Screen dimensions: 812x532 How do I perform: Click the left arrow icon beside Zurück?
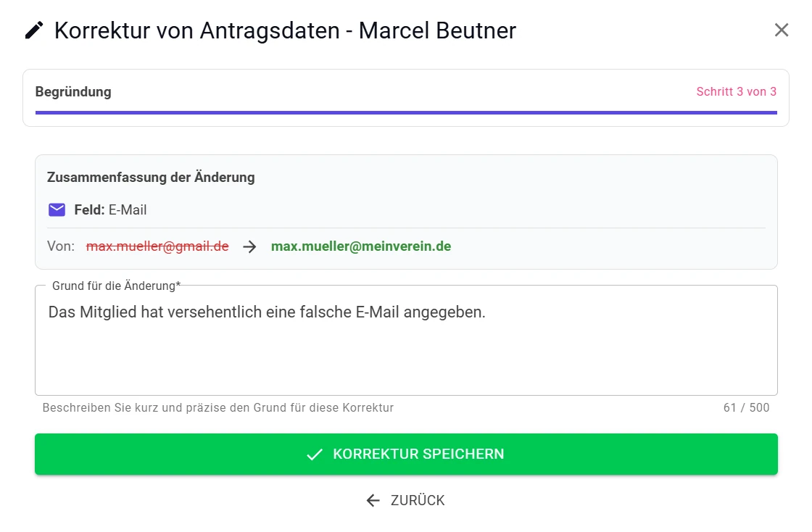373,500
